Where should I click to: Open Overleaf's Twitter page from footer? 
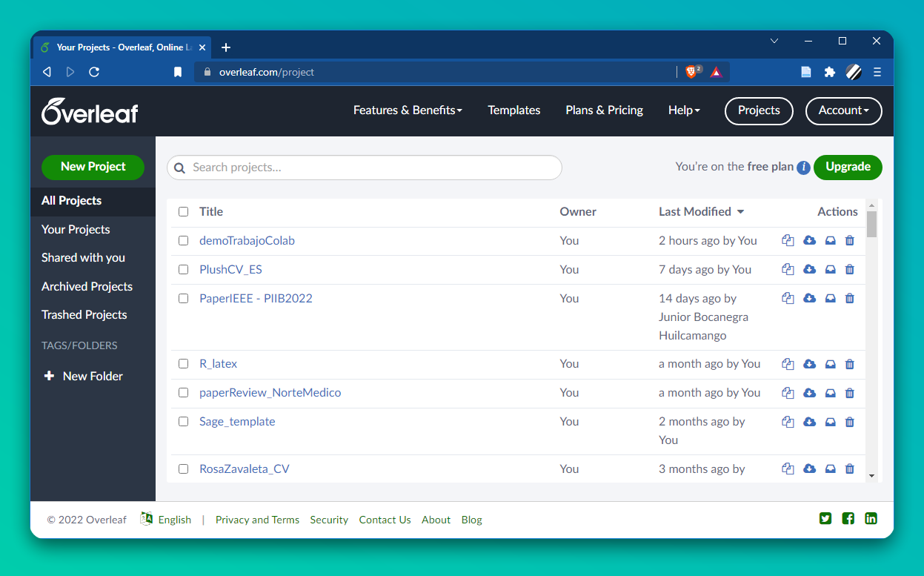coord(825,519)
